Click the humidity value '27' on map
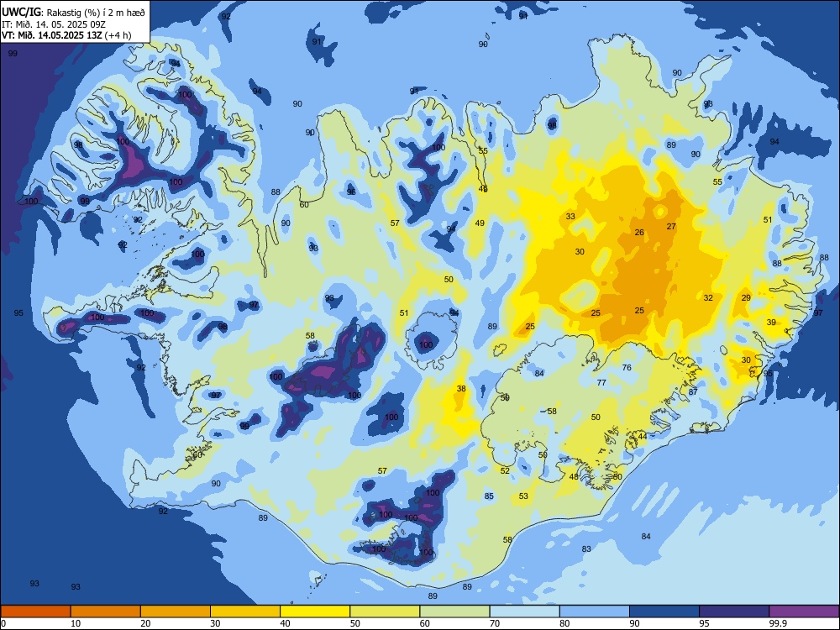The height and width of the screenshot is (630, 840). [x=671, y=226]
